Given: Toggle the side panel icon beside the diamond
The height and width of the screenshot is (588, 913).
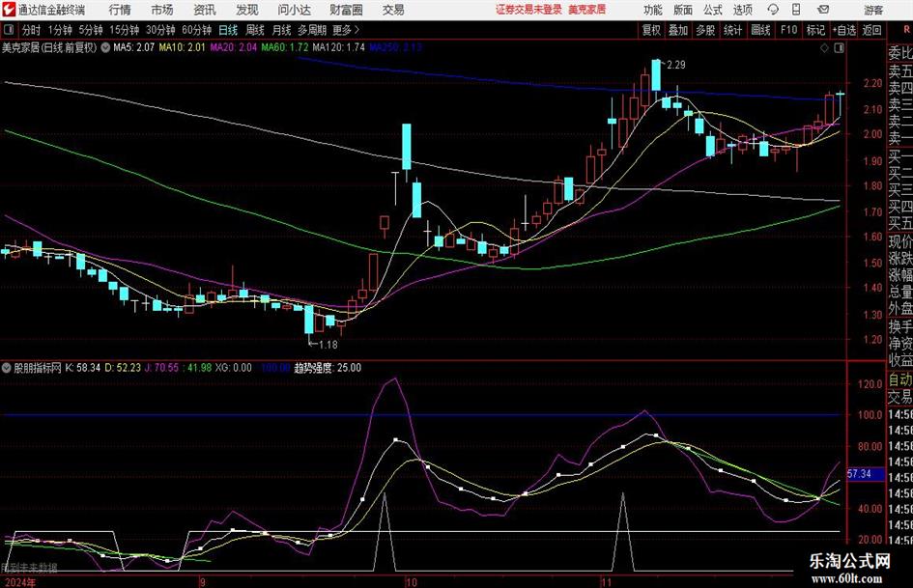Looking at the screenshot, I should click(839, 48).
